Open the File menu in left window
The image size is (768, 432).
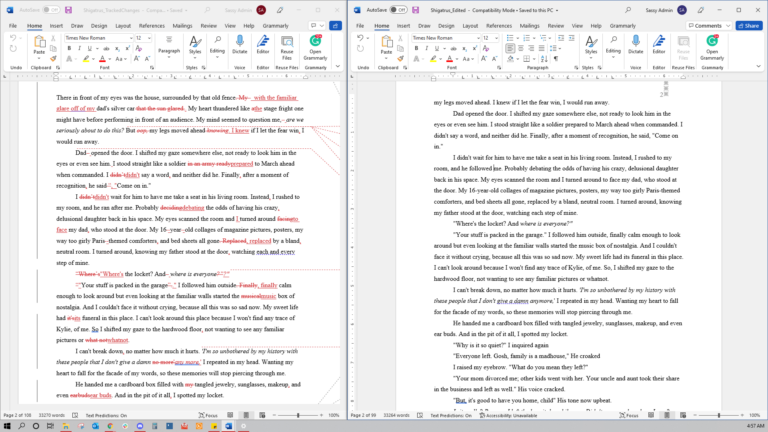[13, 25]
